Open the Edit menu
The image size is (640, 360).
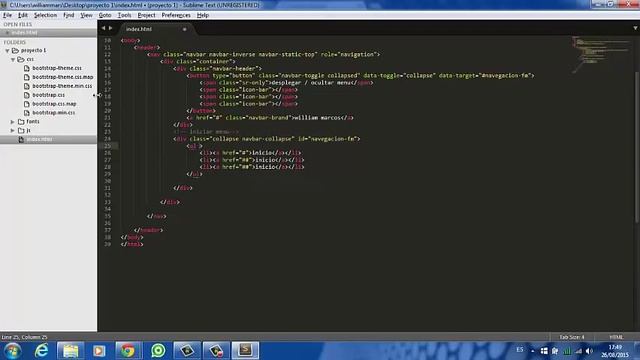coord(23,15)
